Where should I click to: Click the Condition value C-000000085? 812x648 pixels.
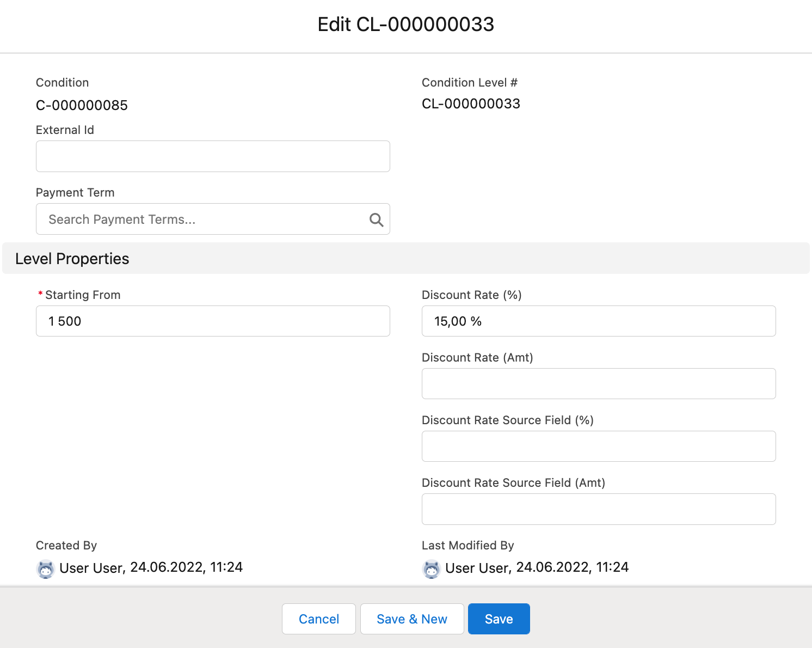pyautogui.click(x=82, y=105)
